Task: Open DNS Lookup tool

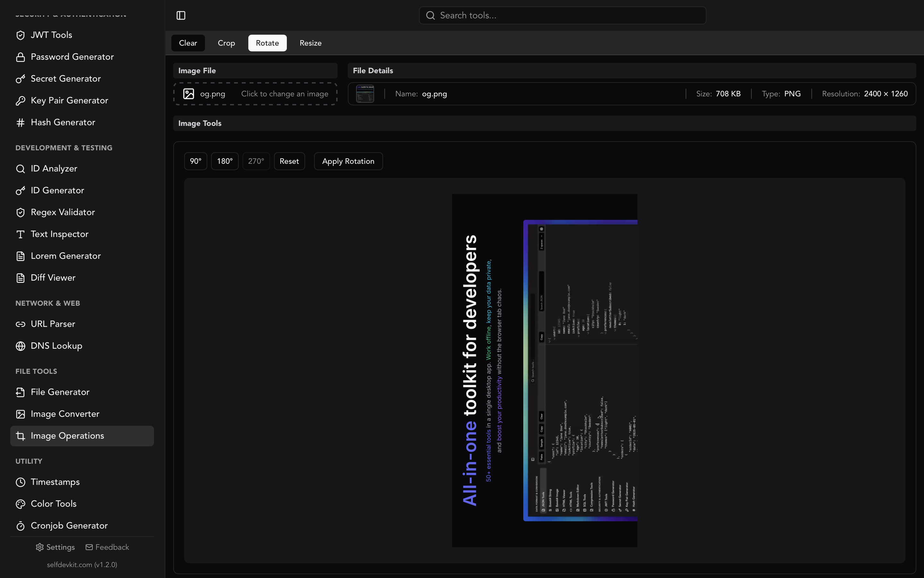Action: coord(82,346)
